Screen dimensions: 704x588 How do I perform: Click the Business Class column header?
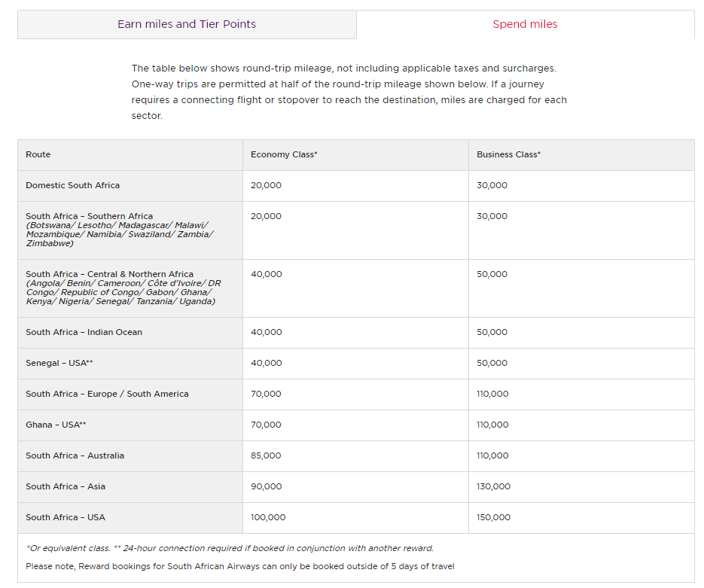click(x=508, y=154)
